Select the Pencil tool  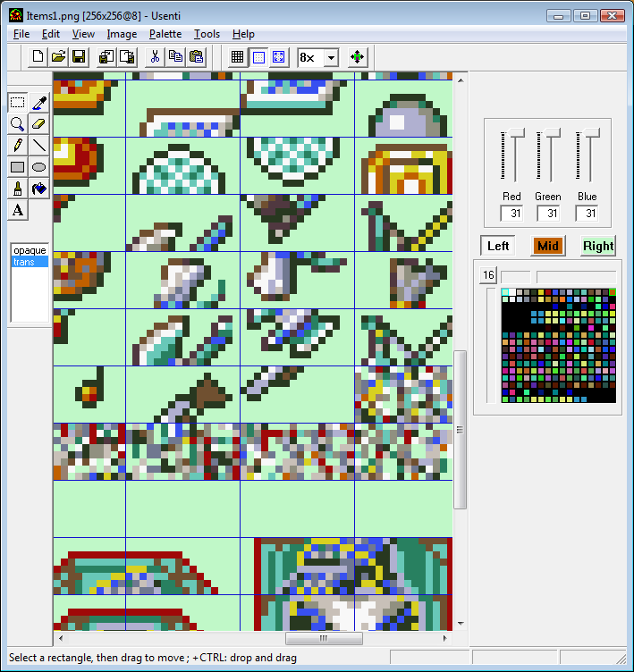pyautogui.click(x=18, y=146)
